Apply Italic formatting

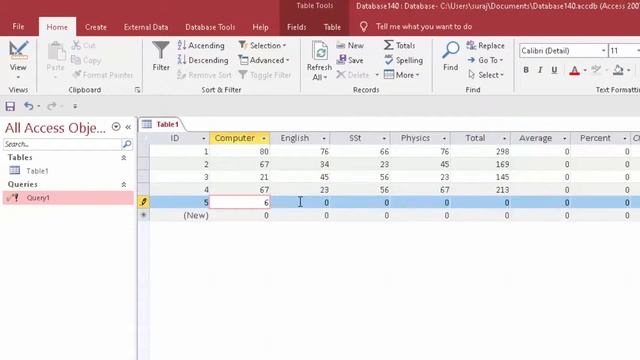[x=540, y=70]
